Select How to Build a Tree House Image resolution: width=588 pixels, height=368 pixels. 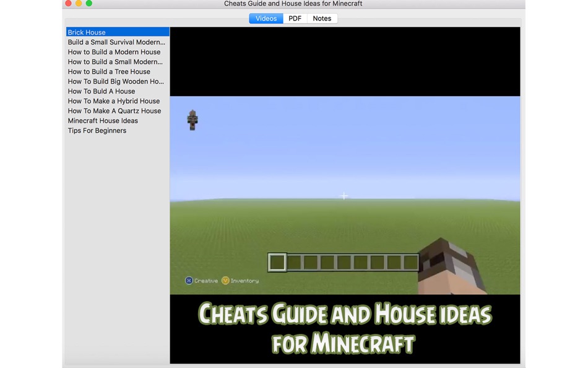coord(118,71)
